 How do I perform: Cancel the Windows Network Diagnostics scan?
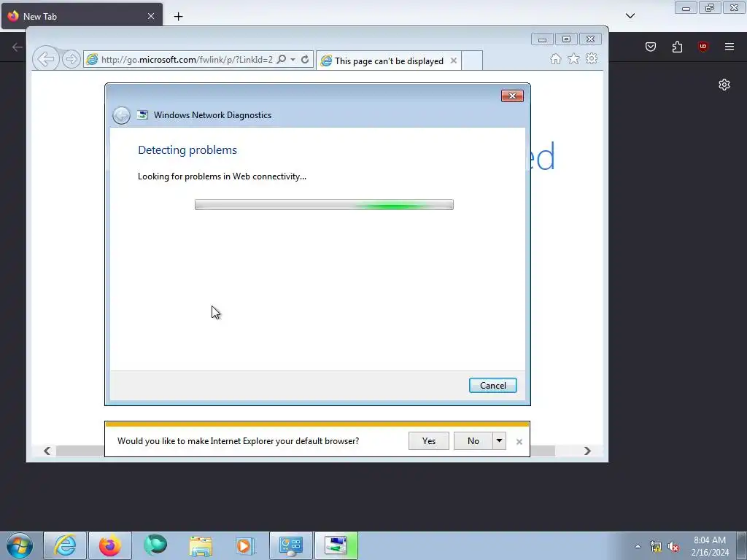tap(492, 385)
